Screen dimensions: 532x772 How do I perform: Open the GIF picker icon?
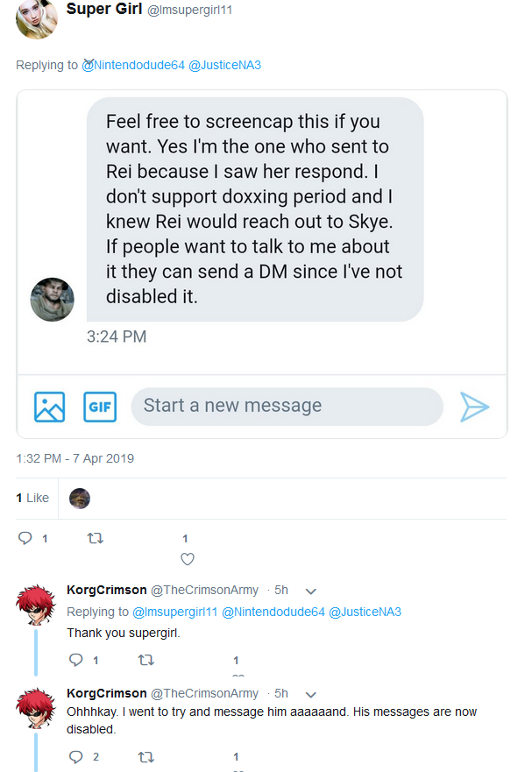[100, 407]
